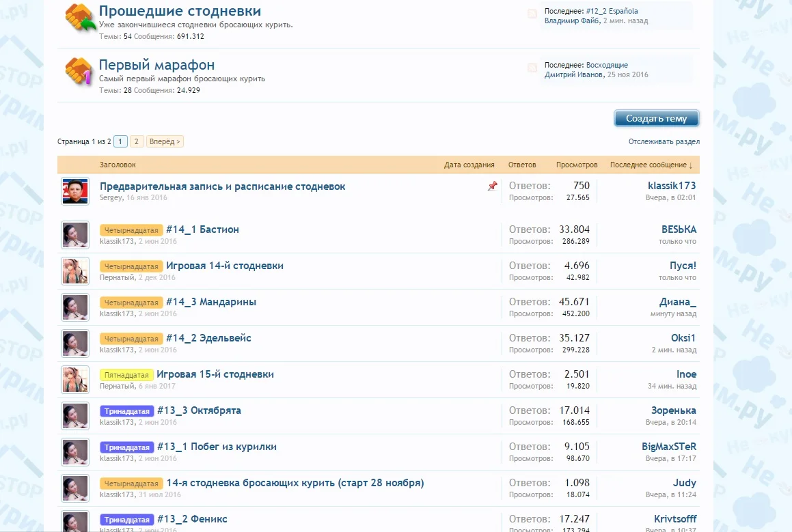Filter by the yellow Пятнадцатая prefix tag
The image size is (792, 532).
coord(126,375)
